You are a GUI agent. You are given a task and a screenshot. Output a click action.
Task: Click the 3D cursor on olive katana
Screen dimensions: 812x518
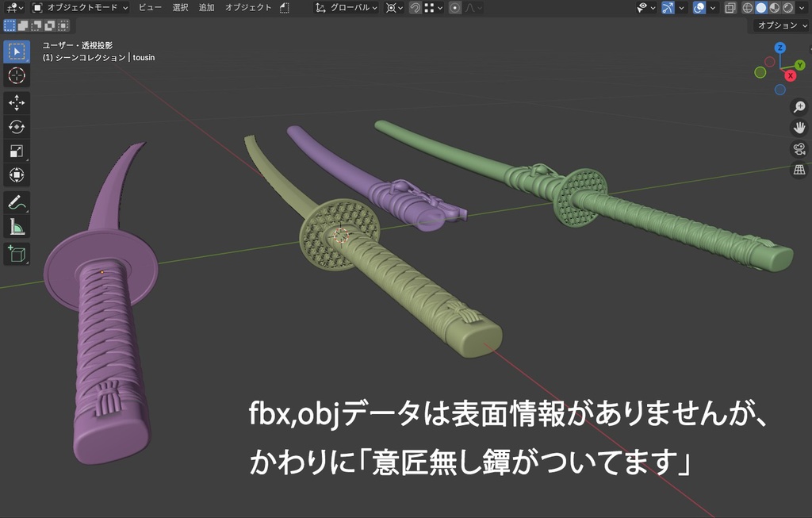coord(341,236)
